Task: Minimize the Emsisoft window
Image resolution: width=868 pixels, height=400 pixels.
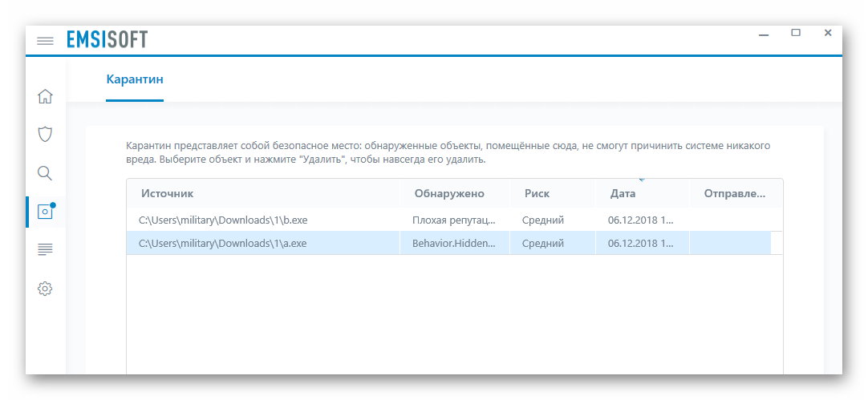Action: 764,34
